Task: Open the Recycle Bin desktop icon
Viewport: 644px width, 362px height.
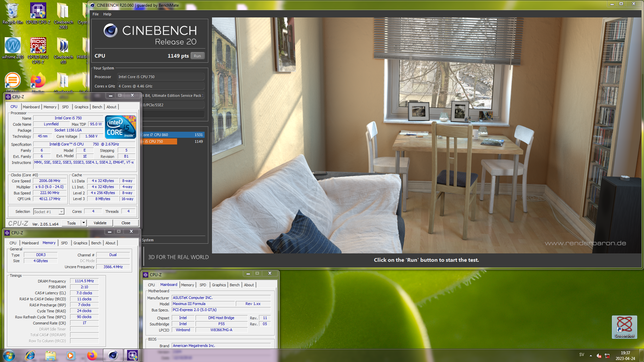Action: tap(13, 13)
